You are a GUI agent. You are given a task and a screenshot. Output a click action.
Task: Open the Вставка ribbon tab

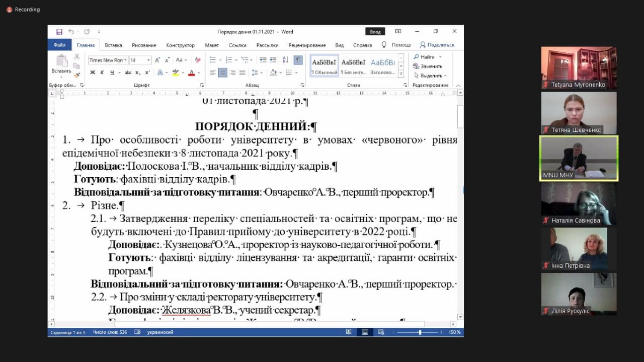pos(113,45)
